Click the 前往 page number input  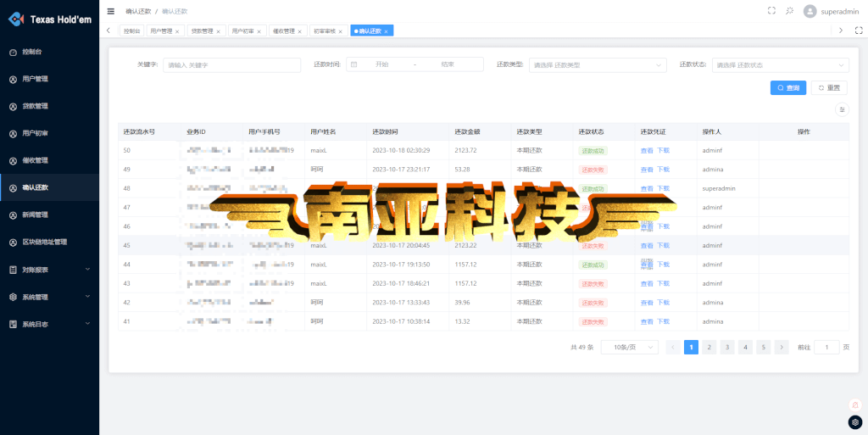[x=827, y=348]
